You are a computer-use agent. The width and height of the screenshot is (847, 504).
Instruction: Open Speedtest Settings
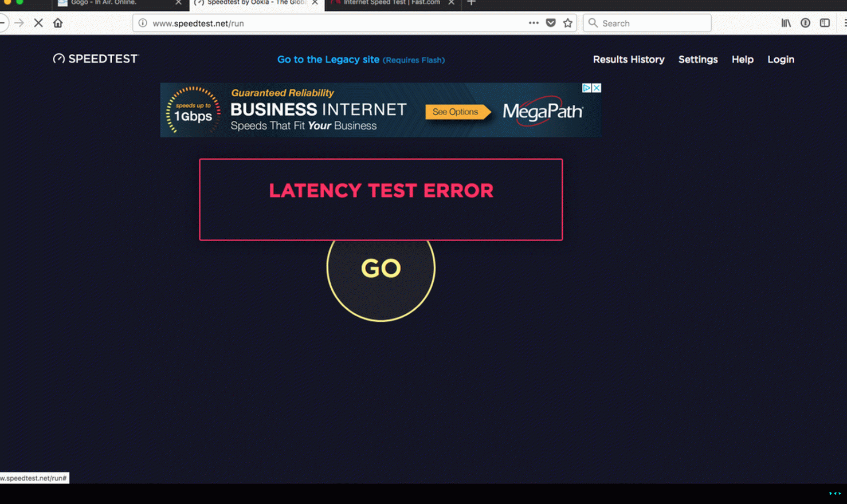698,60
